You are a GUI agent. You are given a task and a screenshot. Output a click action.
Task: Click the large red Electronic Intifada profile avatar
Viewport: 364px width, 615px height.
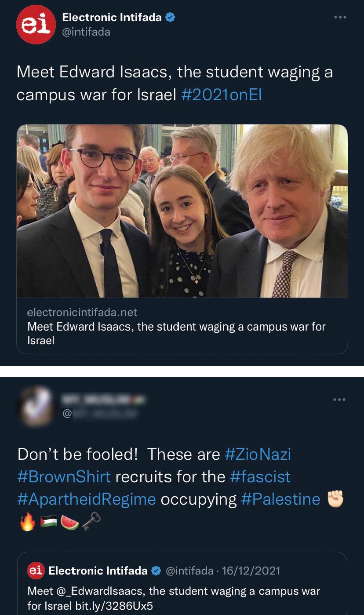(x=36, y=25)
